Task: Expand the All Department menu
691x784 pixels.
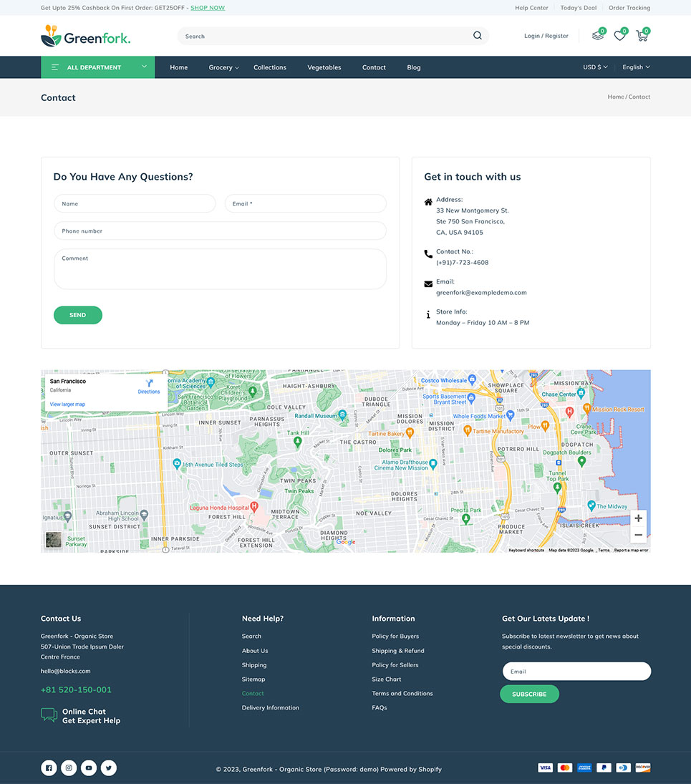Action: [97, 67]
